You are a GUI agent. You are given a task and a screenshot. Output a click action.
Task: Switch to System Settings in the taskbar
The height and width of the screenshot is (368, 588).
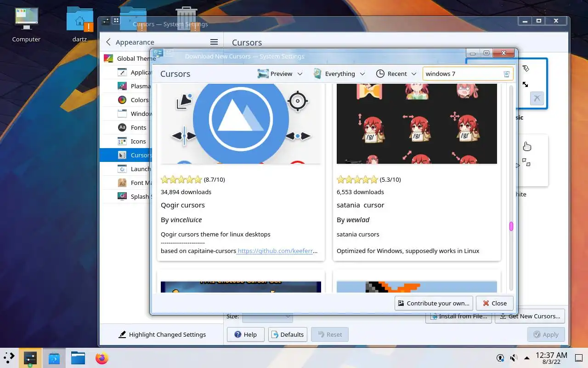[30, 358]
